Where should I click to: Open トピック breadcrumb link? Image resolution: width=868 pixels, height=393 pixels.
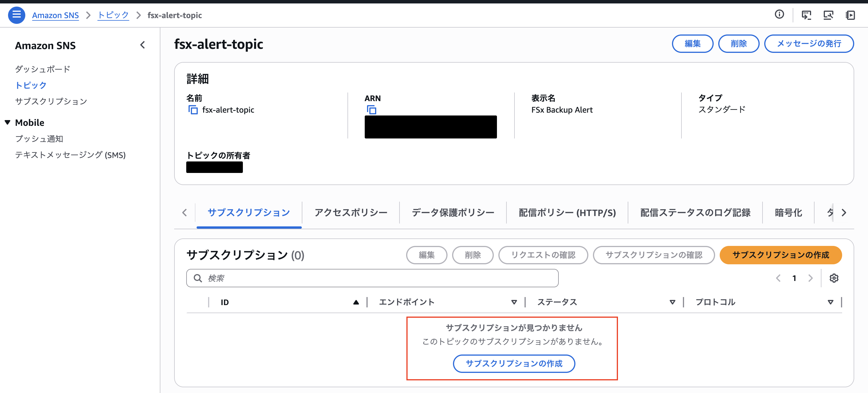113,15
